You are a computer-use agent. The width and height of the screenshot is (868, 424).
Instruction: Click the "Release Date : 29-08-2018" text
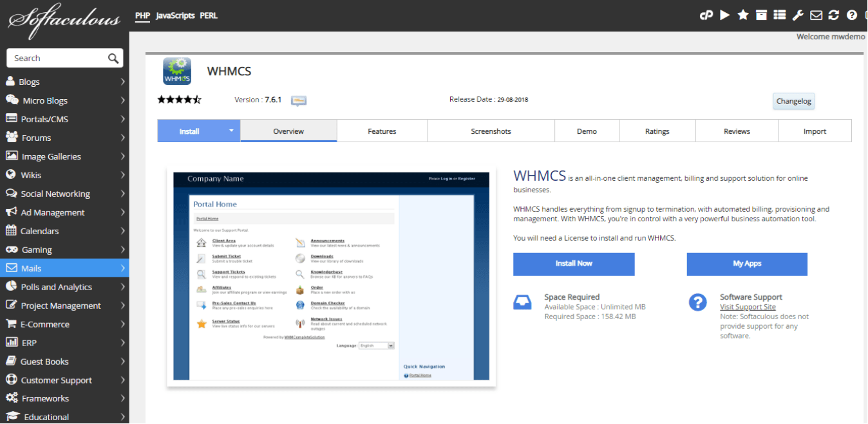pyautogui.click(x=489, y=100)
